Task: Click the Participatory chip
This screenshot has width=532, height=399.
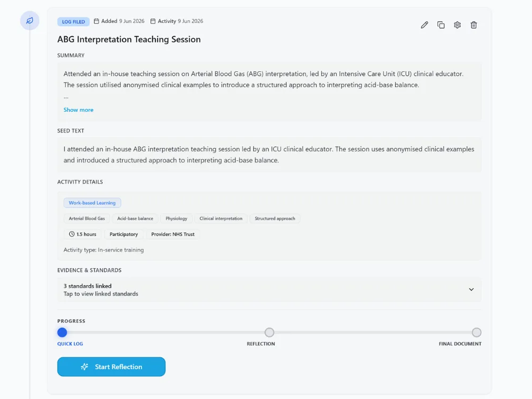Action: coord(123,234)
